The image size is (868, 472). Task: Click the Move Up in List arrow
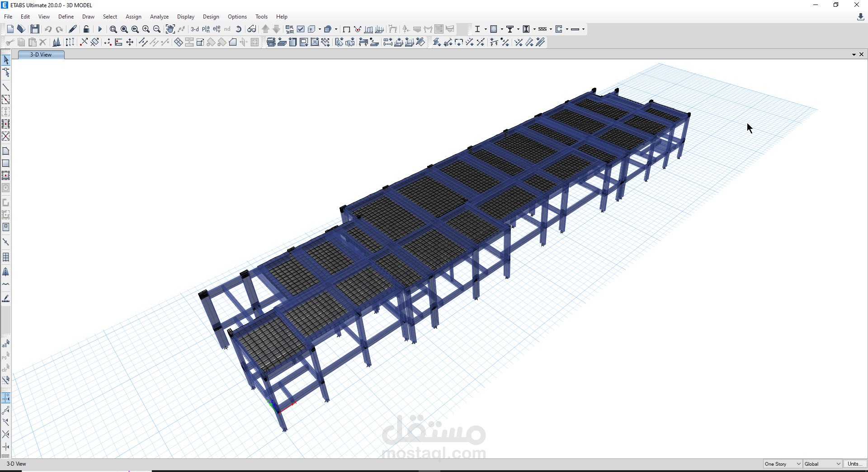266,29
